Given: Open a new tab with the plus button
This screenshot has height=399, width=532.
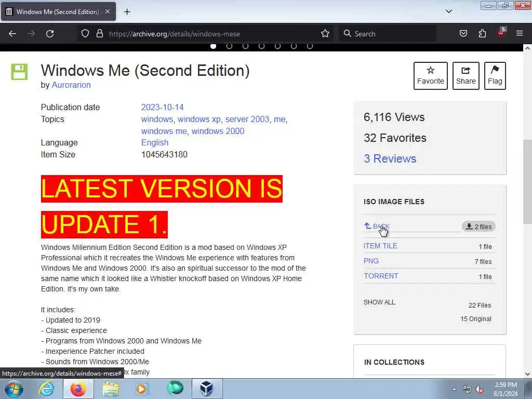Looking at the screenshot, I should (x=127, y=12).
